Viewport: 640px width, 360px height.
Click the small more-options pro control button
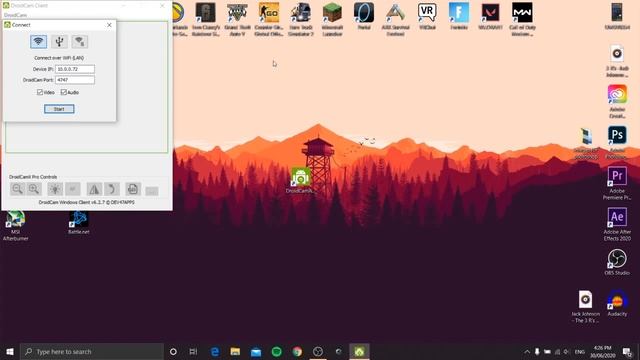coord(152,191)
